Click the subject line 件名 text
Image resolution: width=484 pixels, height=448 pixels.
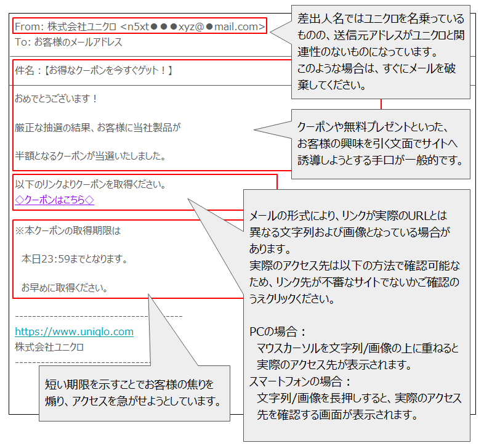click(94, 71)
